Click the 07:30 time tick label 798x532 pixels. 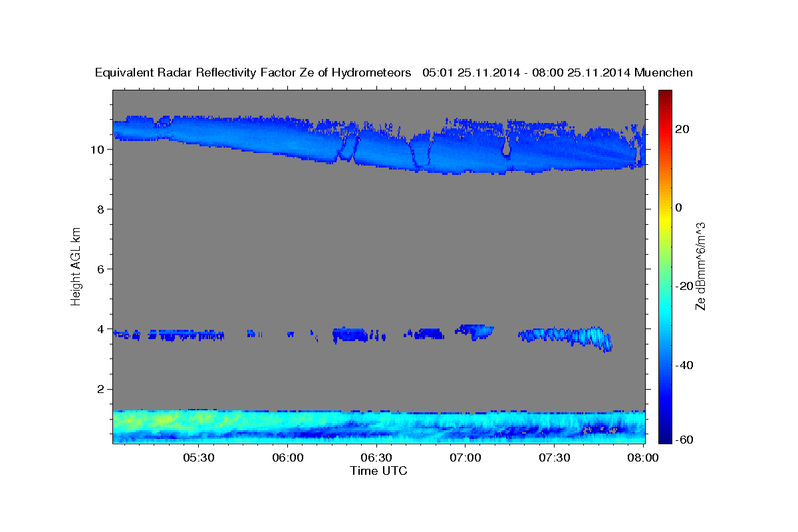pyautogui.click(x=554, y=458)
